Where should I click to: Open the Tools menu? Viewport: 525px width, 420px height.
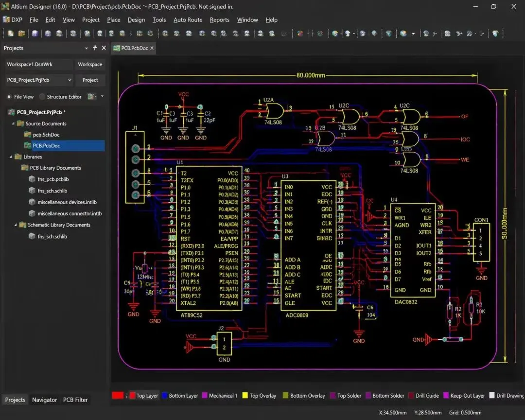[159, 20]
